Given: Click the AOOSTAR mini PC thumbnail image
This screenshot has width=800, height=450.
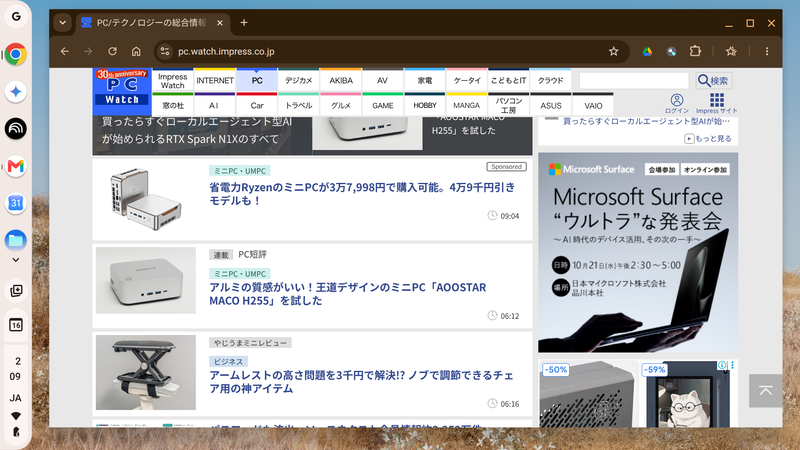Looking at the screenshot, I should pyautogui.click(x=146, y=280).
